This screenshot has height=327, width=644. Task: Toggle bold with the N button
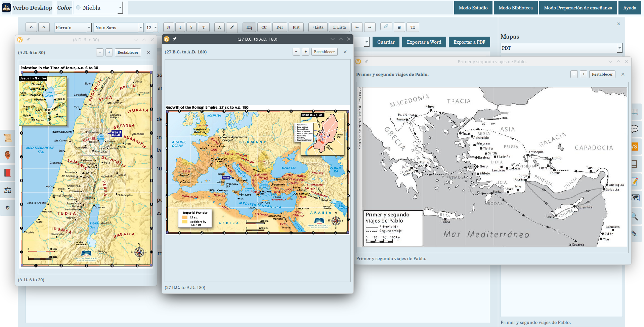(169, 27)
